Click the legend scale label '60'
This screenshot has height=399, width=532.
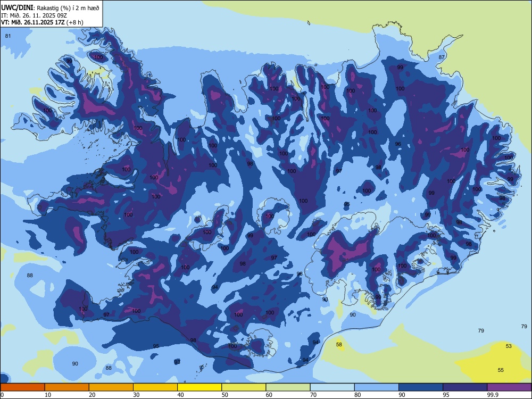[269, 395]
